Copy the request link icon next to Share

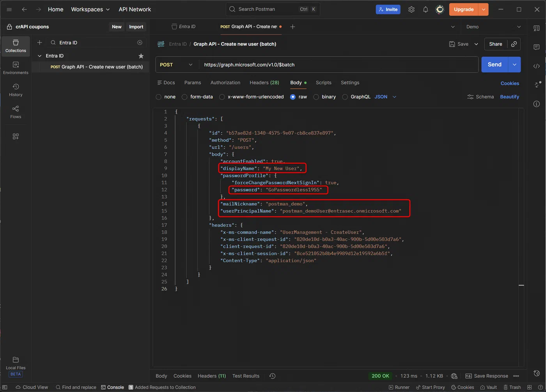pos(514,44)
